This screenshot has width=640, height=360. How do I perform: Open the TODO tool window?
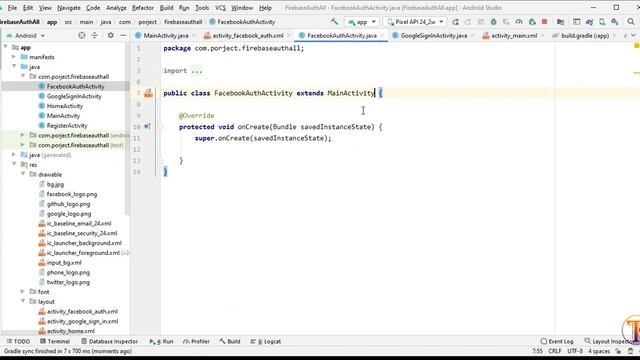click(18, 341)
